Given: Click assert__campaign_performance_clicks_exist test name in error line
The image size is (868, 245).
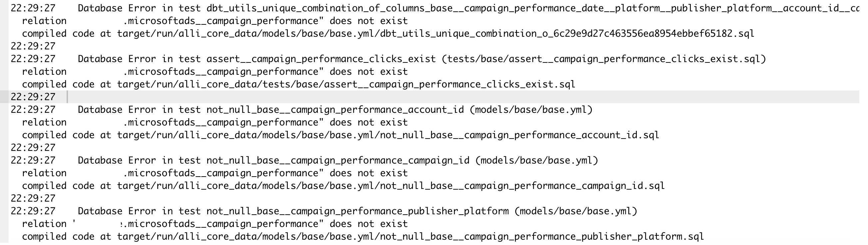Looking at the screenshot, I should click(x=321, y=59).
